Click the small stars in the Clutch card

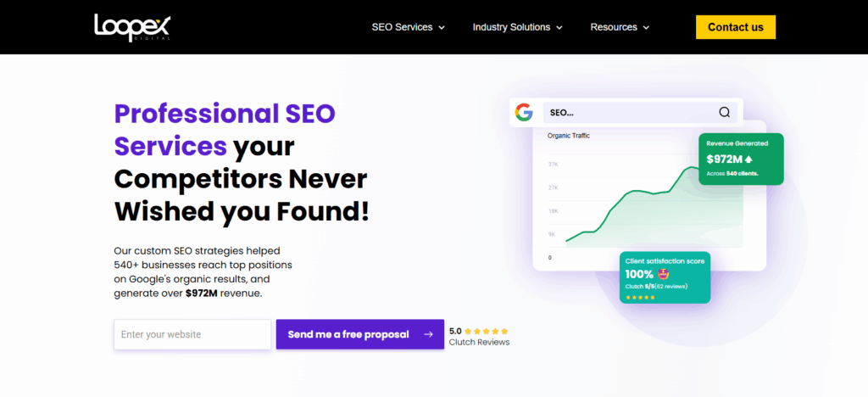coord(640,297)
